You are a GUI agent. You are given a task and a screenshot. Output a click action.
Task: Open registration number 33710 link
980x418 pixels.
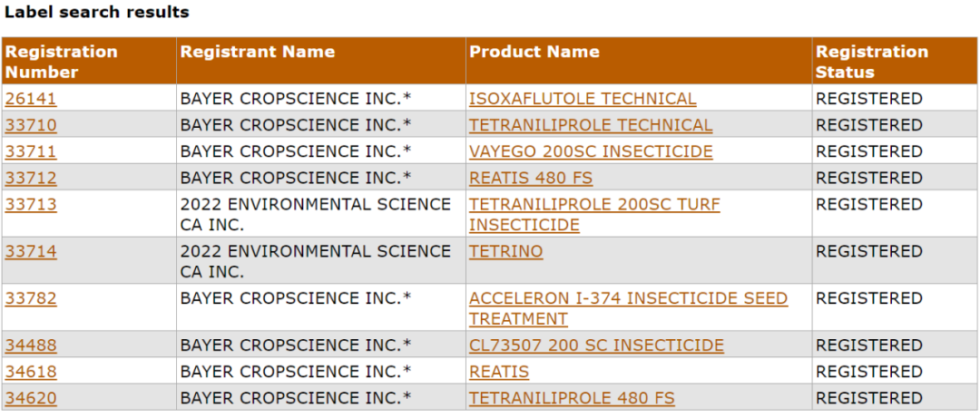click(x=30, y=125)
